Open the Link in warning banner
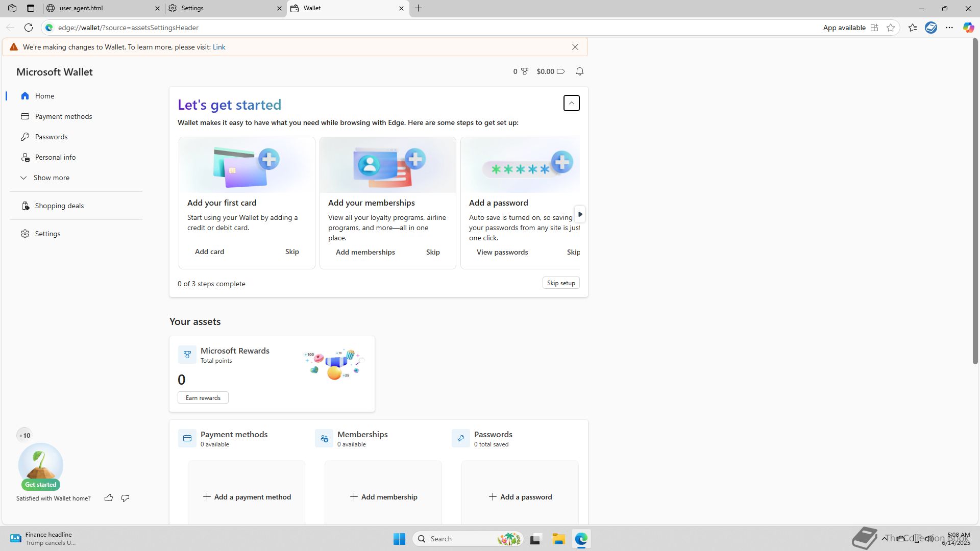The width and height of the screenshot is (980, 551). [219, 47]
